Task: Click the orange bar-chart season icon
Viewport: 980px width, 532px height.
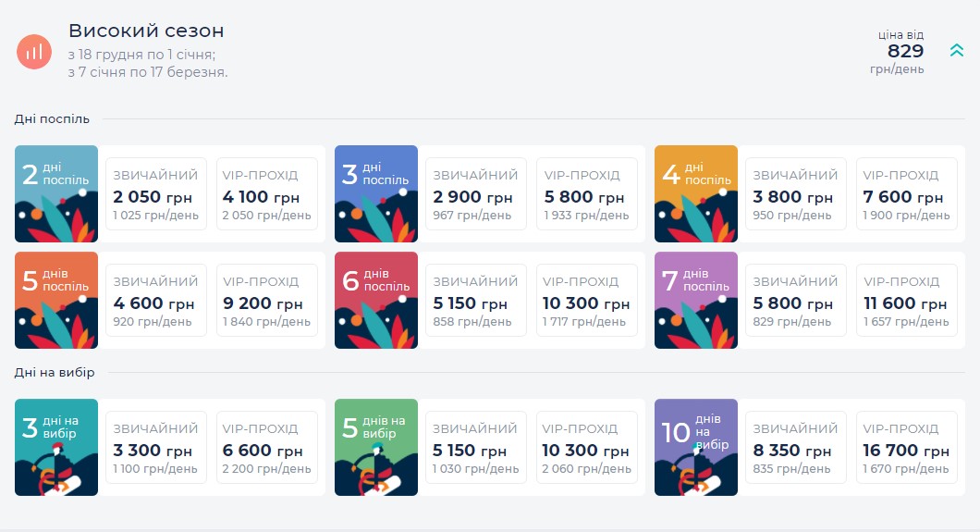Action: point(34,51)
